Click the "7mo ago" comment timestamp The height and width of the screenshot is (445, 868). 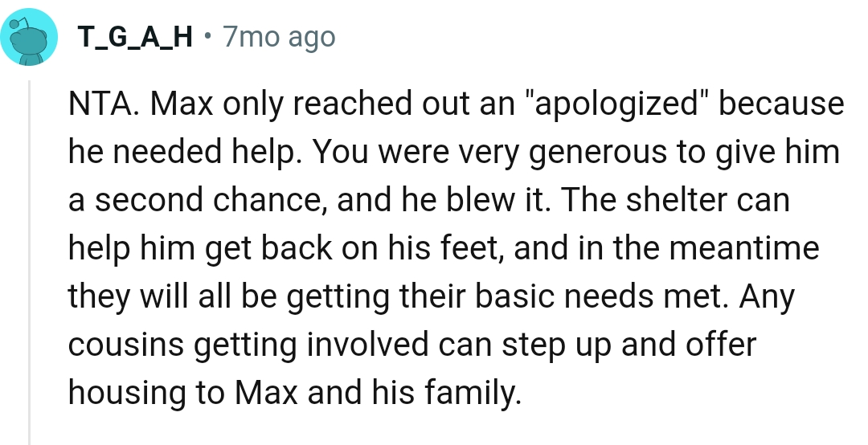pos(278,37)
